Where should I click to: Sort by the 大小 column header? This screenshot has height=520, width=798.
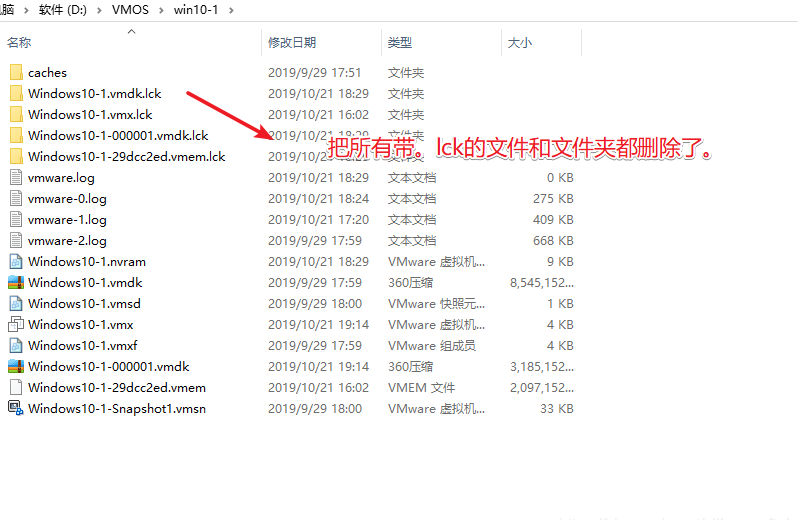tap(520, 42)
